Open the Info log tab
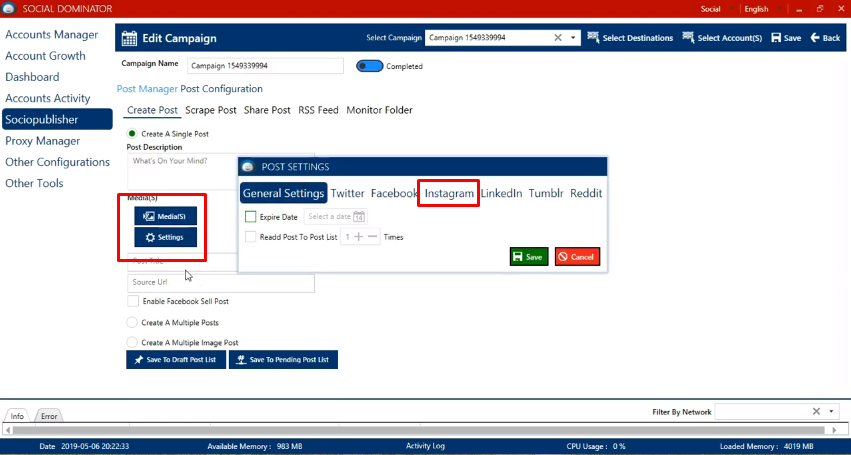 (17, 416)
